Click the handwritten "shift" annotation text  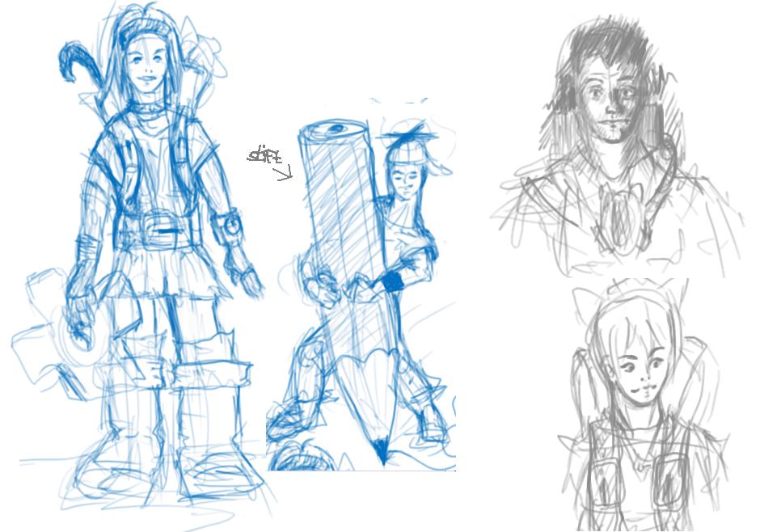(x=262, y=154)
